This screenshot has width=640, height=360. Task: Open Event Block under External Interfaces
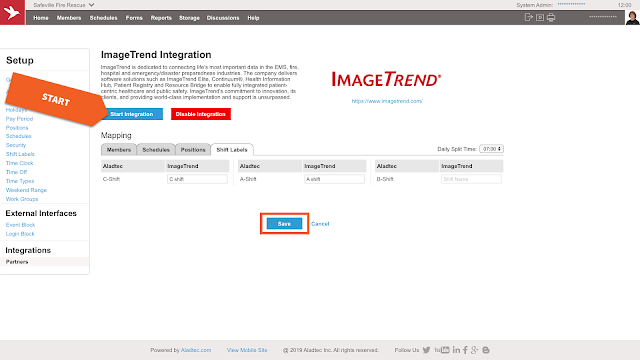point(20,225)
